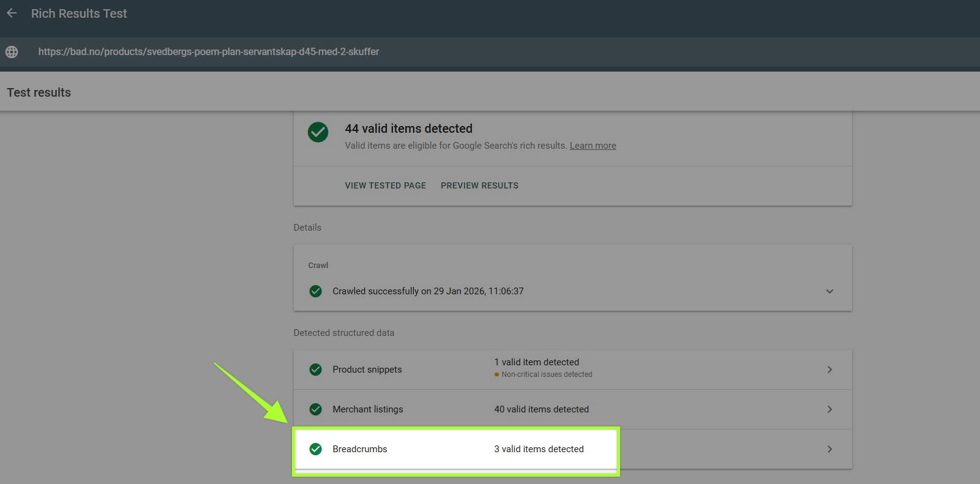The width and height of the screenshot is (980, 484).
Task: Open Breadcrumbs via right chevron
Action: [x=829, y=449]
